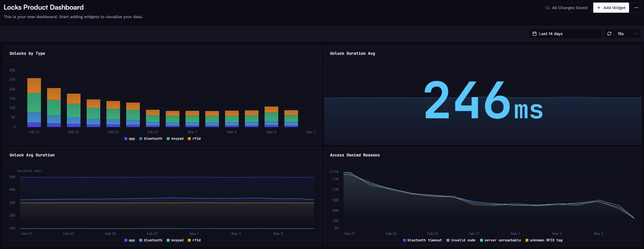
Task: Click the refresh icon beside 15s
Action: (609, 34)
